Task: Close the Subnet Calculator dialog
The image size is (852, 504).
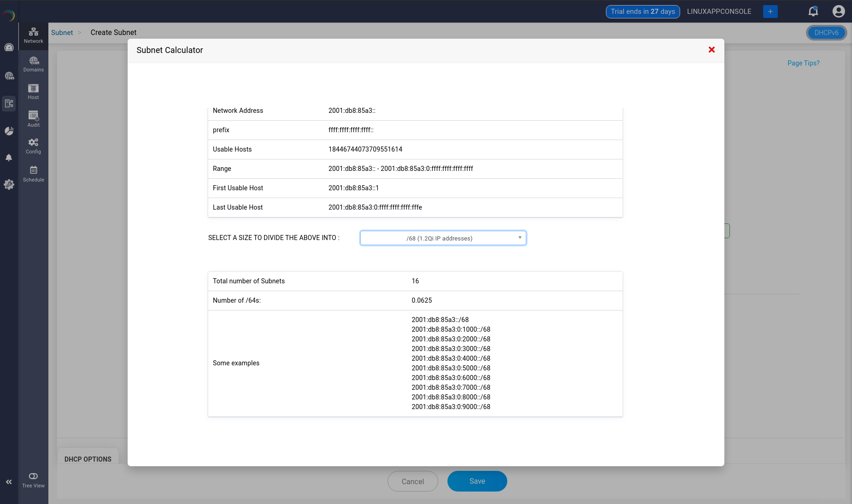Action: (x=711, y=50)
